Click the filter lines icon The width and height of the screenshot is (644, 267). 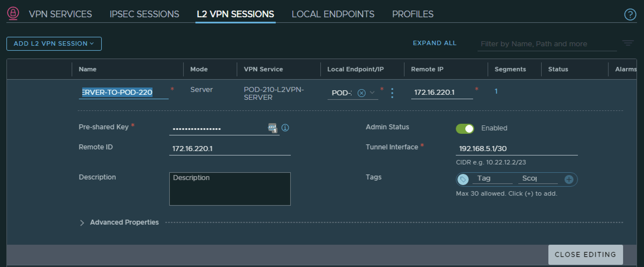click(628, 43)
